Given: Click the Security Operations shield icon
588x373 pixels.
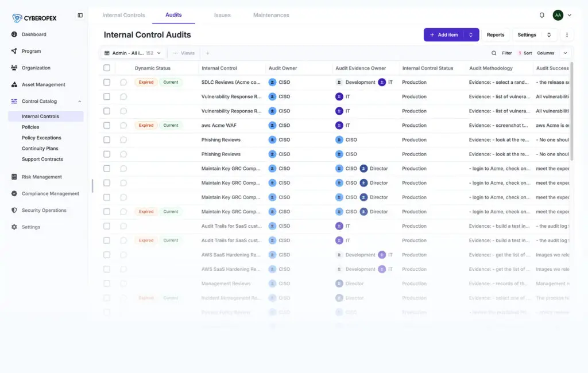Looking at the screenshot, I should coord(14,210).
